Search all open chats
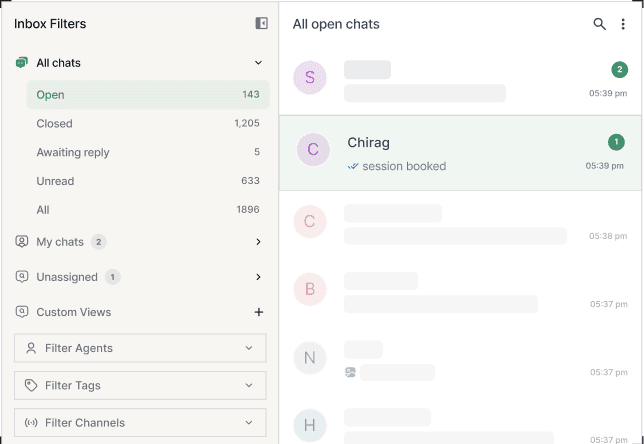Screen dimensions: 644x444 point(600,24)
